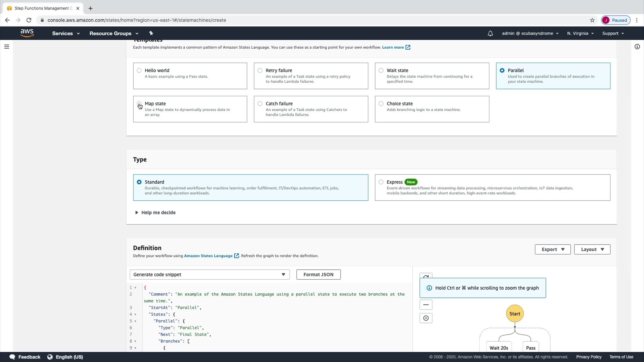Open the left navigation hamburger menu
644x362 pixels.
click(x=7, y=47)
